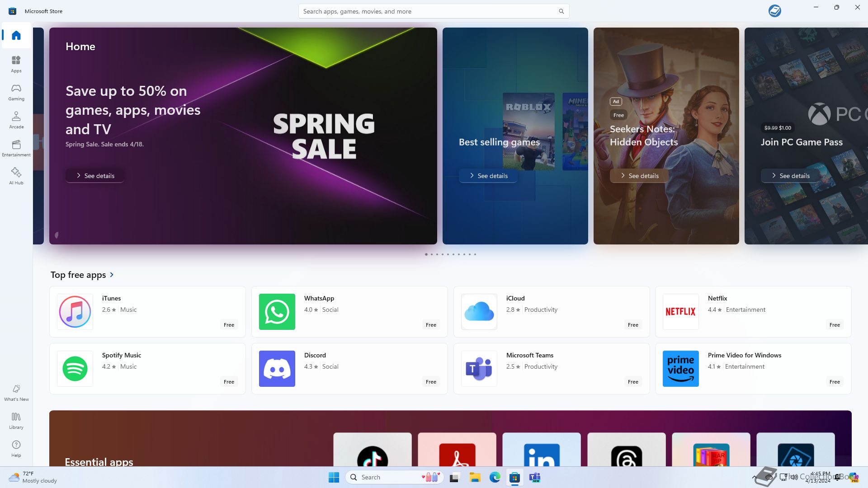Screen dimensions: 868x488
Task: Open the weather widget on taskbar
Action: tap(33, 477)
